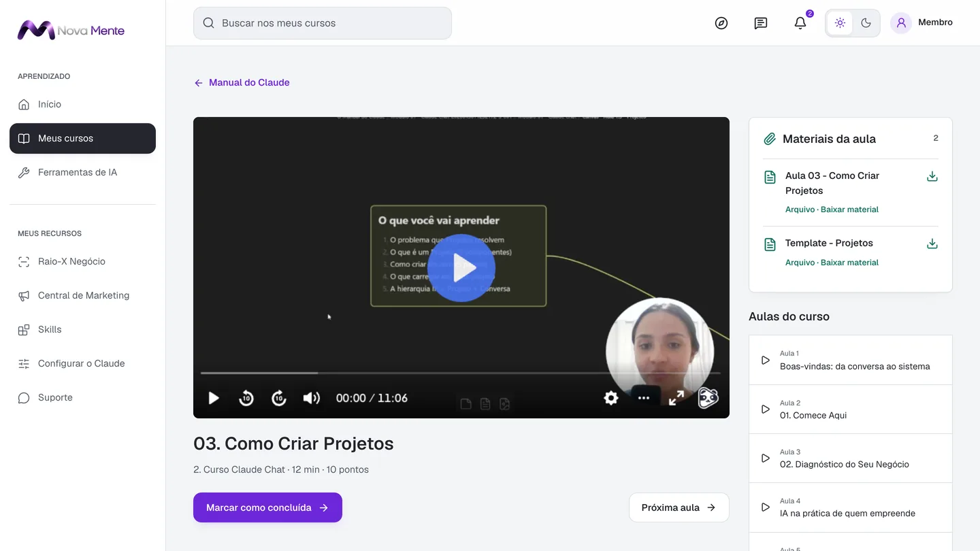Open lesson Boas-vindas: da conversa ao sistema
The width and height of the screenshot is (980, 551).
pos(851,360)
